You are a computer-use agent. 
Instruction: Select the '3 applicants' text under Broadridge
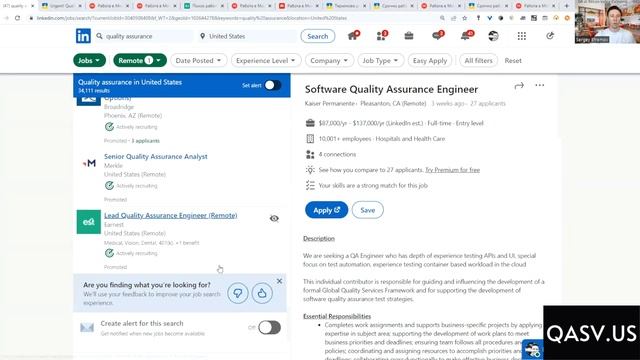145,141
